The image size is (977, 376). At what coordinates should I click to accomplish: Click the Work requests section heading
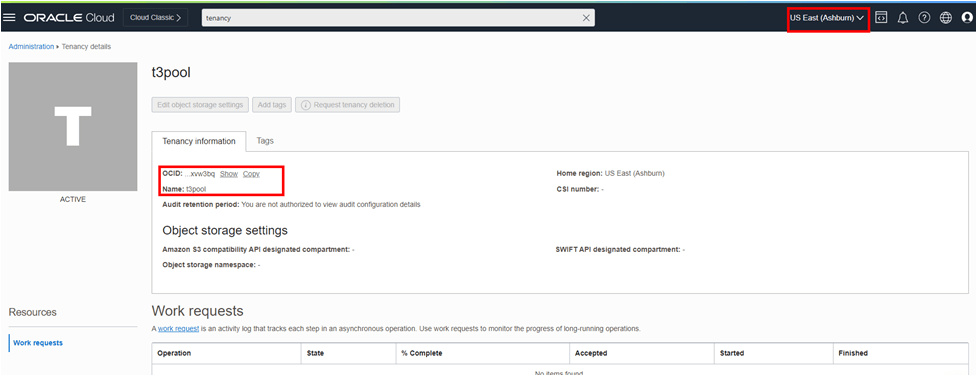tap(198, 311)
